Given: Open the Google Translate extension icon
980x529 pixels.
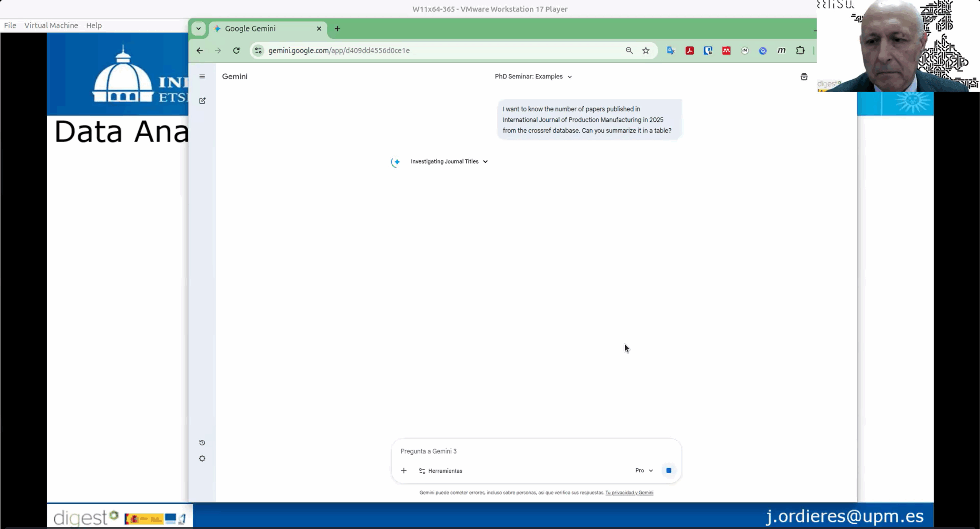Looking at the screenshot, I should [x=671, y=51].
